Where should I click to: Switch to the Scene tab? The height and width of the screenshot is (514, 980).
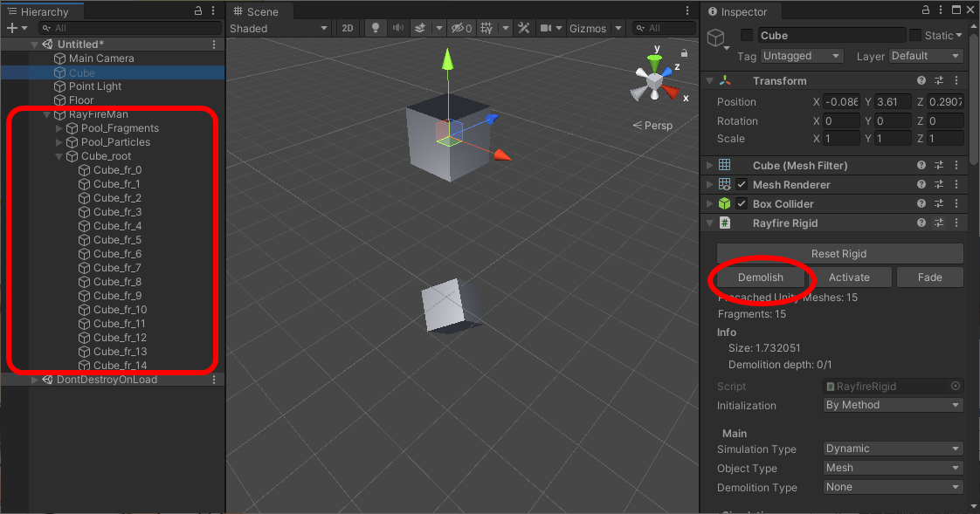point(256,11)
